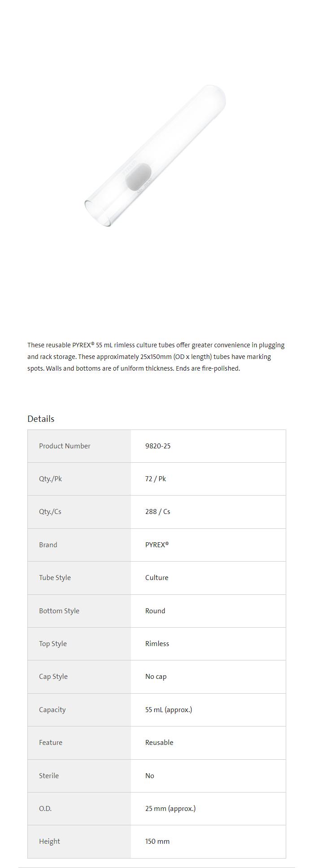This screenshot has width=314, height=868.
Task: Click the Top Style row label
Action: [x=53, y=644]
